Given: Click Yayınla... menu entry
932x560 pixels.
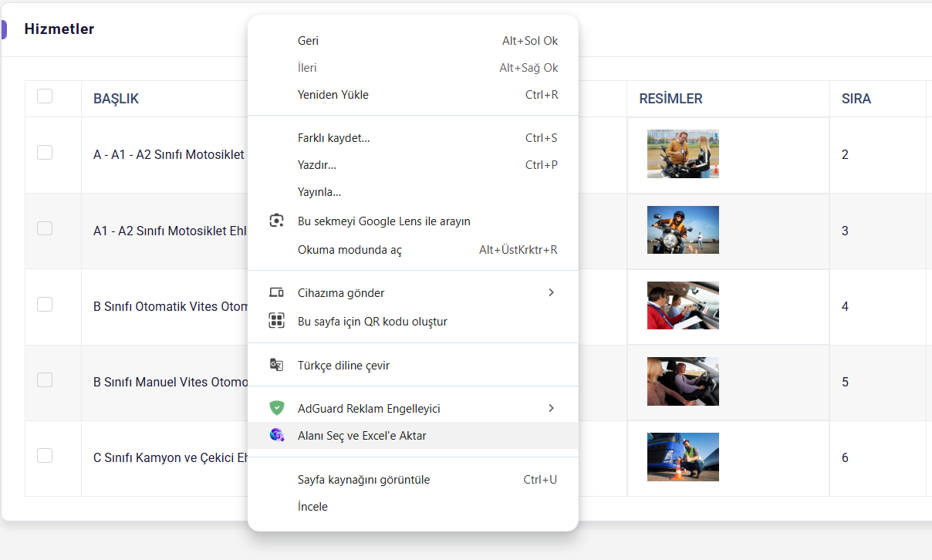Looking at the screenshot, I should [413, 192].
